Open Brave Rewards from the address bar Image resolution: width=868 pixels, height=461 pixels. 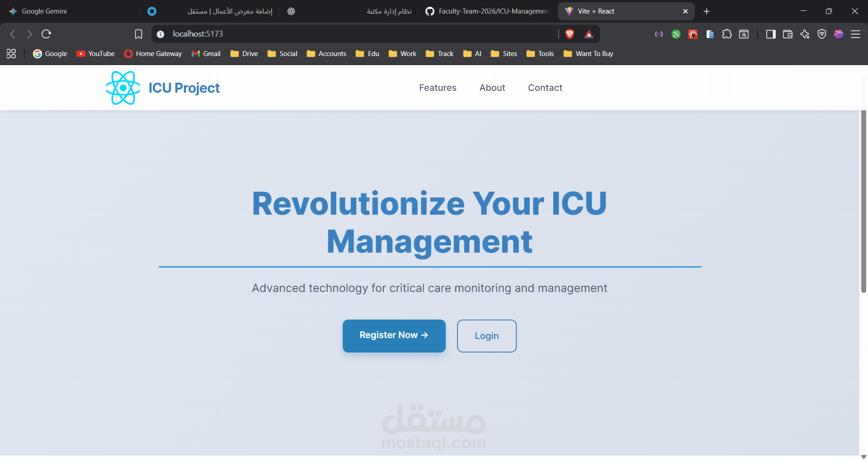coord(589,34)
